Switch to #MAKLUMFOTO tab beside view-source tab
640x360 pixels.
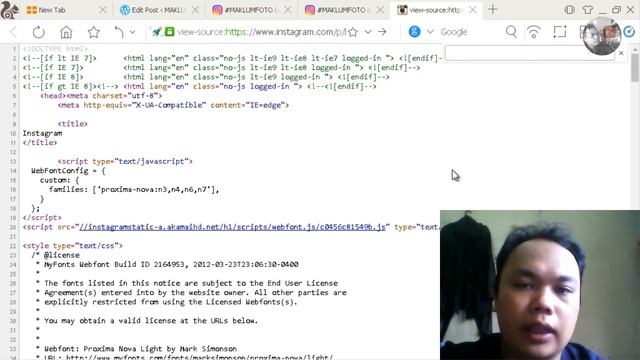point(345,10)
